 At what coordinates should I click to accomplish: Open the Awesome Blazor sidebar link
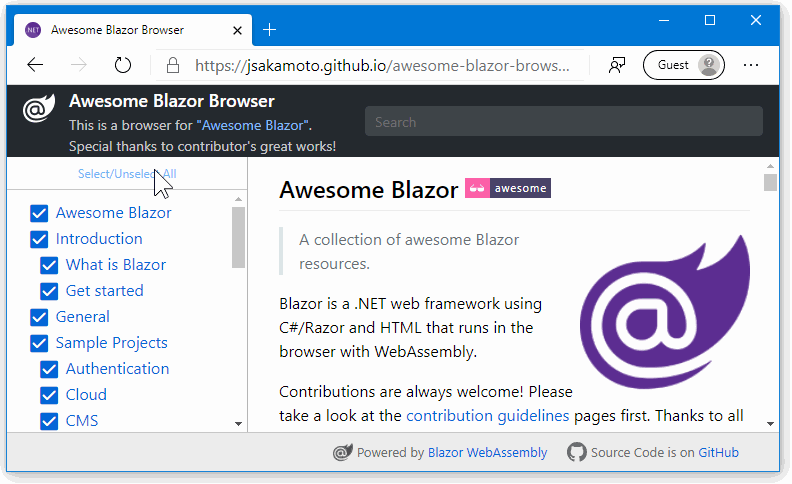click(114, 213)
